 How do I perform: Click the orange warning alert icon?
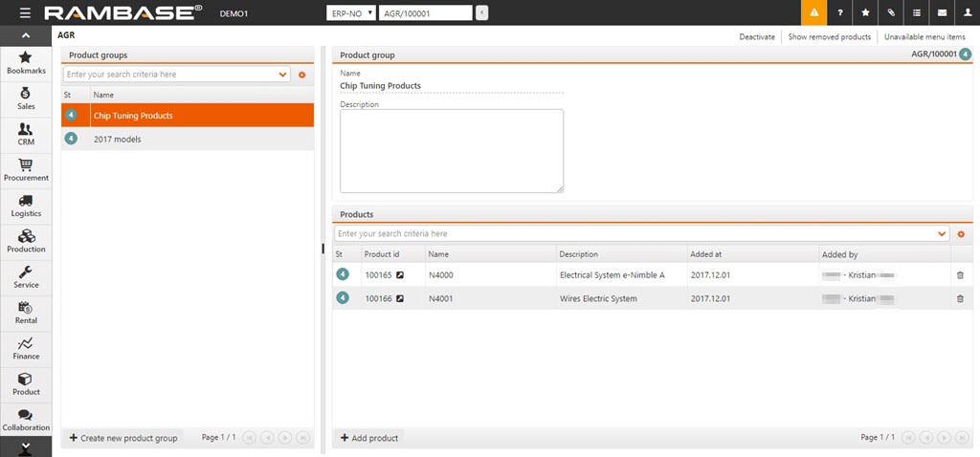[813, 13]
